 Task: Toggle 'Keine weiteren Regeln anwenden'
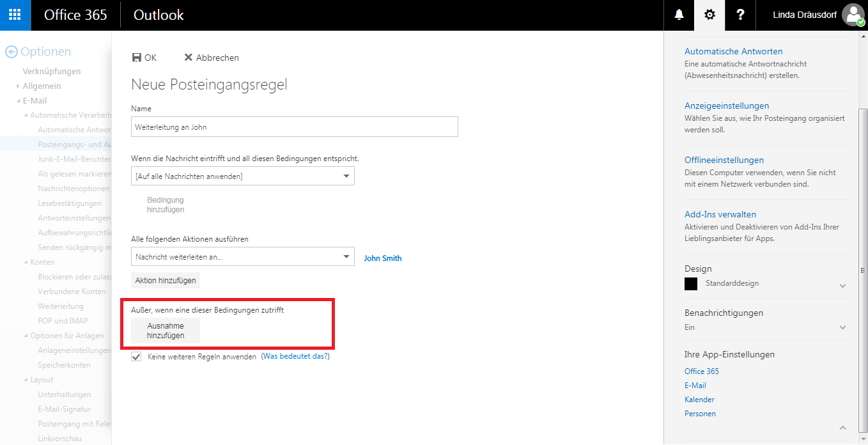tap(136, 356)
